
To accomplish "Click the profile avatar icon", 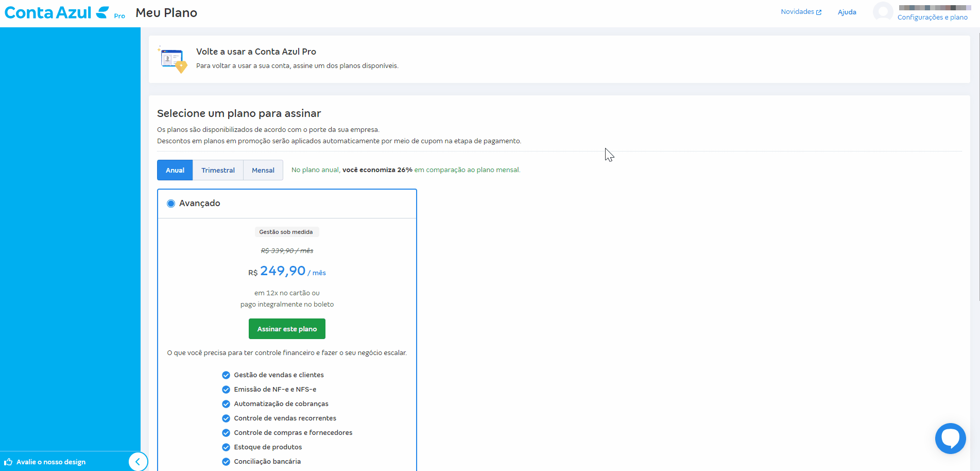I will (x=883, y=11).
